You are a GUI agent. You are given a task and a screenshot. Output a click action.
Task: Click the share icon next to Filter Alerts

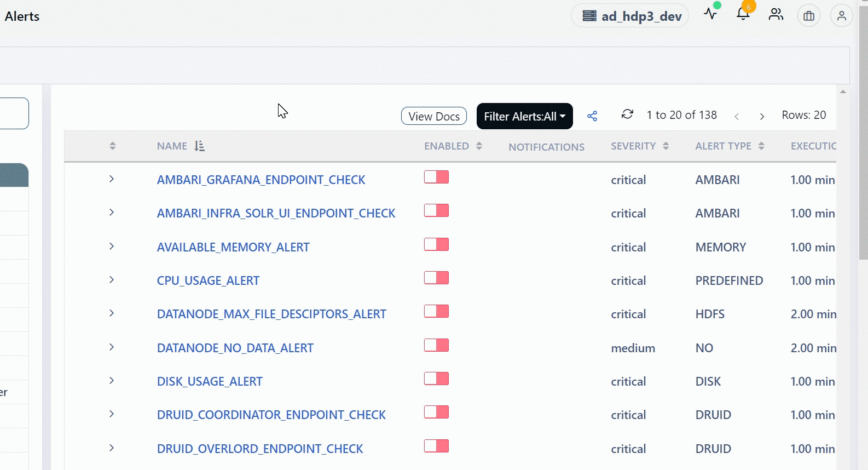592,116
